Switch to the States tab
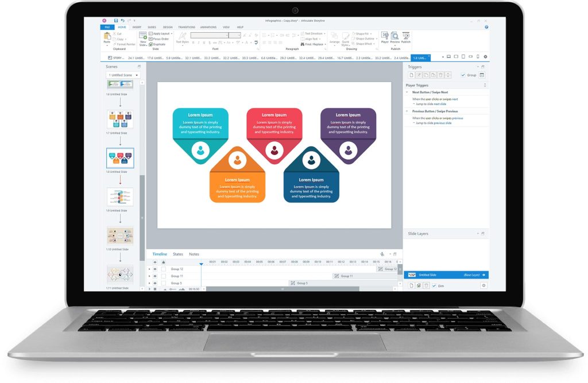 tap(178, 254)
